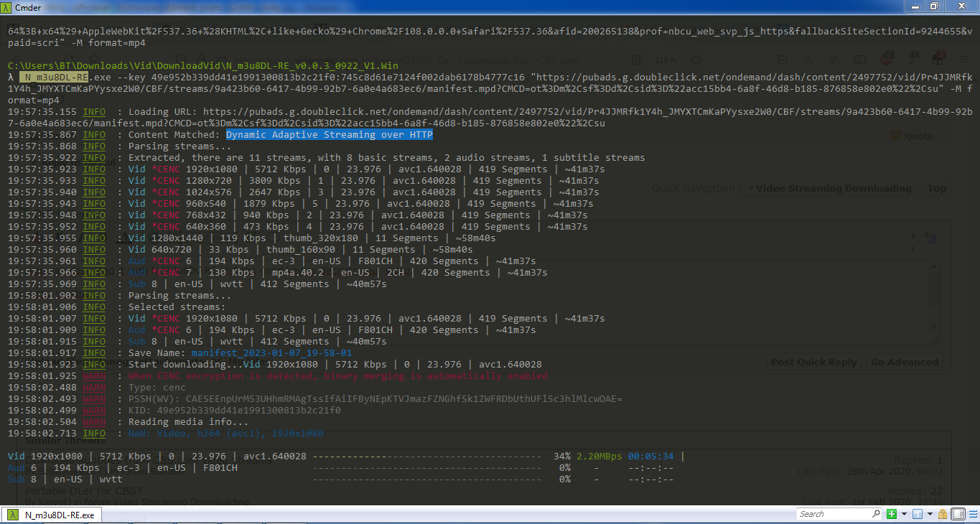The image size is (980, 524).
Task: Click 'Post Quick Reply' button in background browser
Action: pos(814,362)
